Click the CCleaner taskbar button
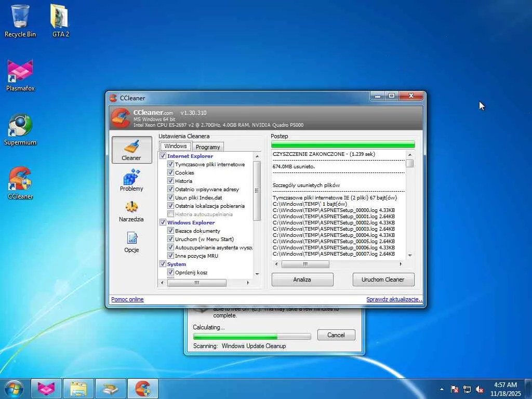 (143, 389)
